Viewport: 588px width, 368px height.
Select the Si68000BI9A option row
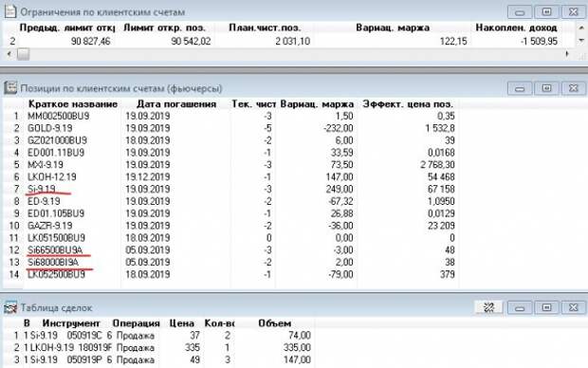[231, 262]
